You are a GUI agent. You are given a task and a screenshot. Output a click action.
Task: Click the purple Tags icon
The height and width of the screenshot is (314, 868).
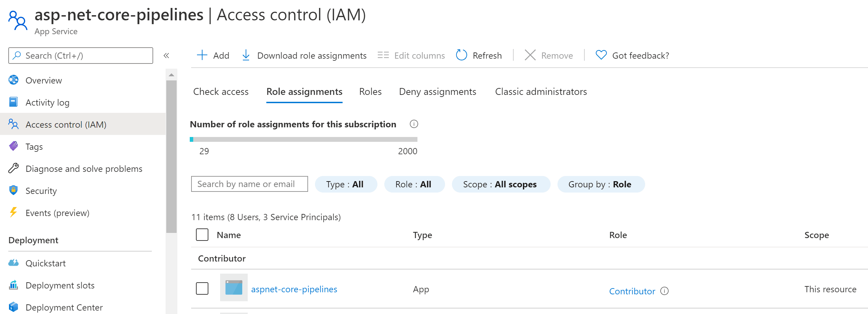tap(13, 146)
